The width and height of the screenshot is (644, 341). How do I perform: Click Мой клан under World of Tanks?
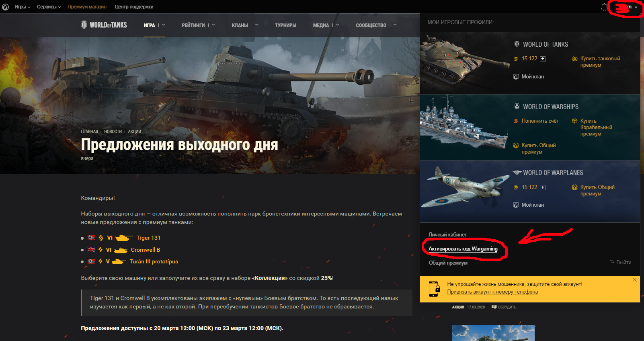[x=533, y=77]
